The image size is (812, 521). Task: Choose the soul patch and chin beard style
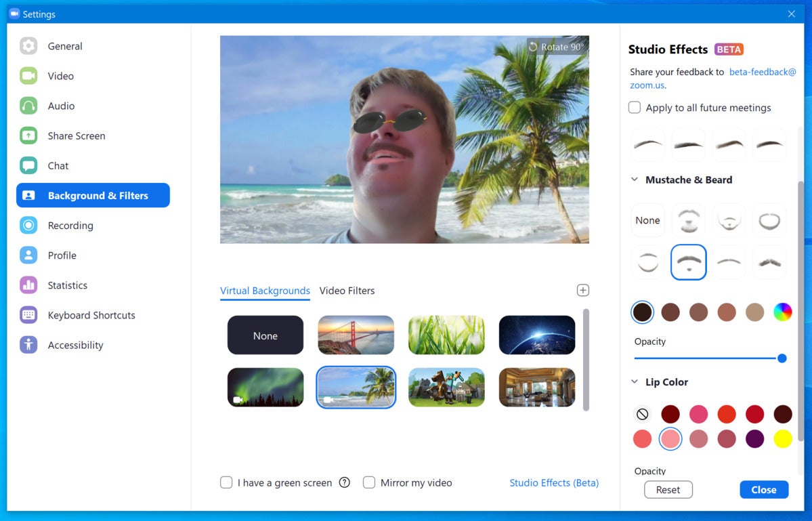coord(729,221)
